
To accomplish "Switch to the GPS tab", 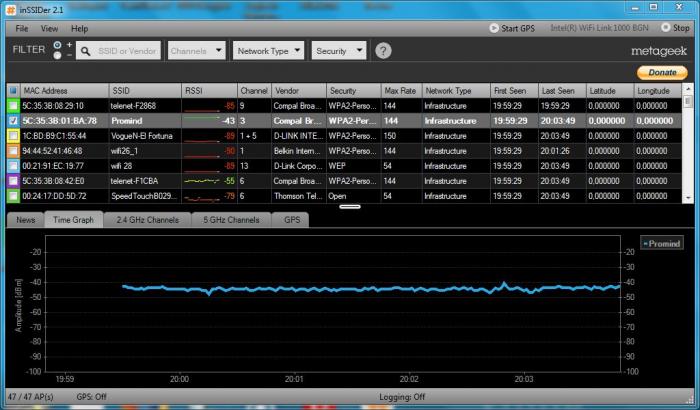I will click(x=291, y=220).
